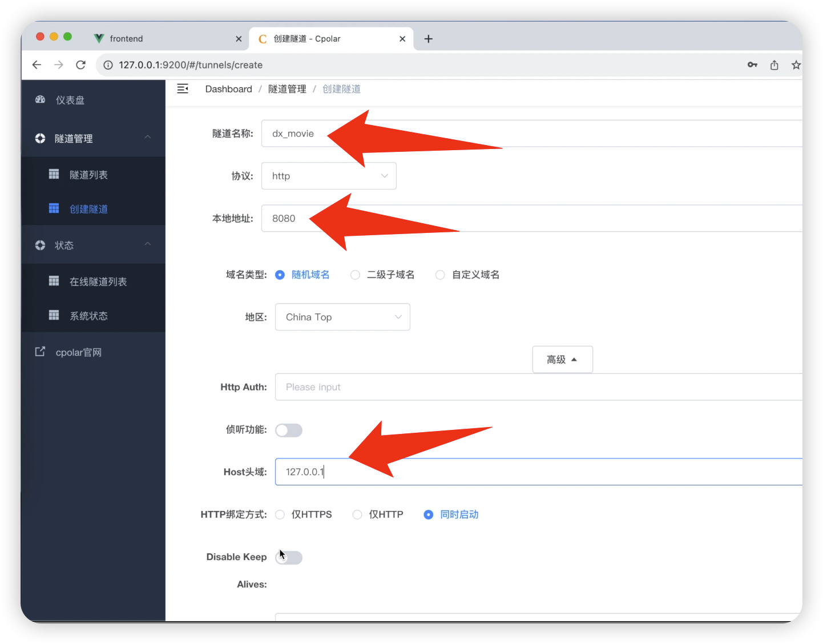Click the grid icon beside 隧道列表
This screenshot has height=644, width=823.
click(54, 174)
